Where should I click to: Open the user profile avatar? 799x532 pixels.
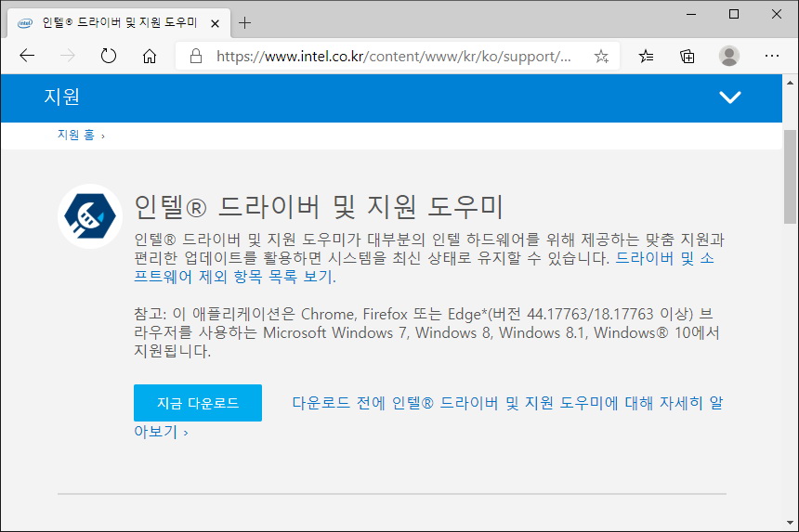tap(729, 56)
